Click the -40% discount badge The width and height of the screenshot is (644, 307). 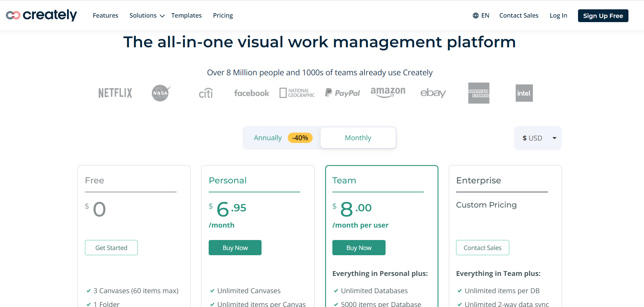tap(300, 138)
